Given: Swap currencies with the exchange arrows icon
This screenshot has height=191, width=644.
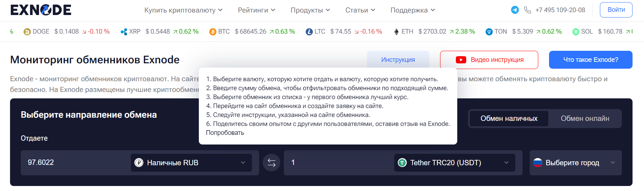Looking at the screenshot, I should tap(272, 163).
